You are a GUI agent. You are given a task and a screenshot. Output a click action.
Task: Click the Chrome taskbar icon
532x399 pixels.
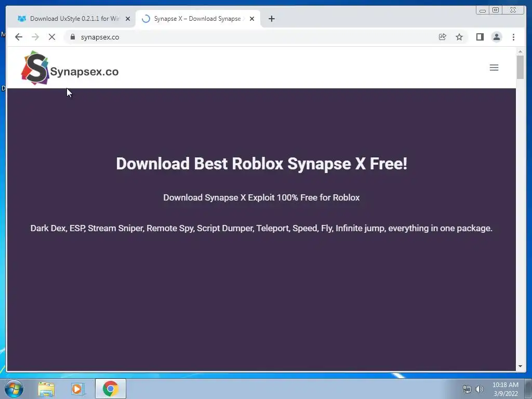(x=110, y=389)
